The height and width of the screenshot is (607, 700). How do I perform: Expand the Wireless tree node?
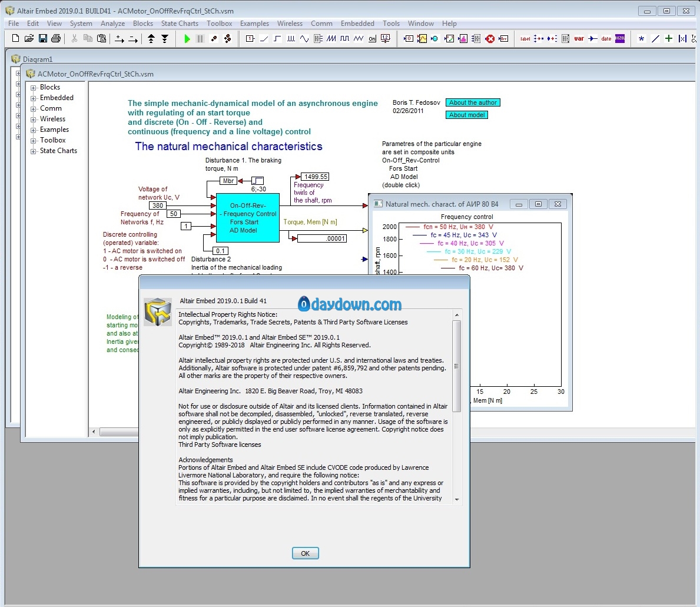(34, 120)
